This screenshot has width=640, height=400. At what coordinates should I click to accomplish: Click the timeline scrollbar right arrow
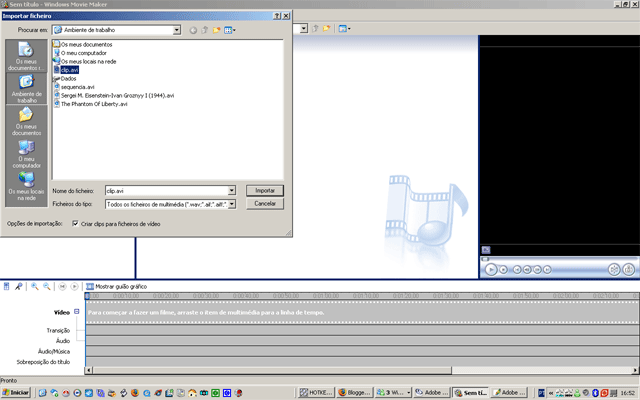coord(635,370)
